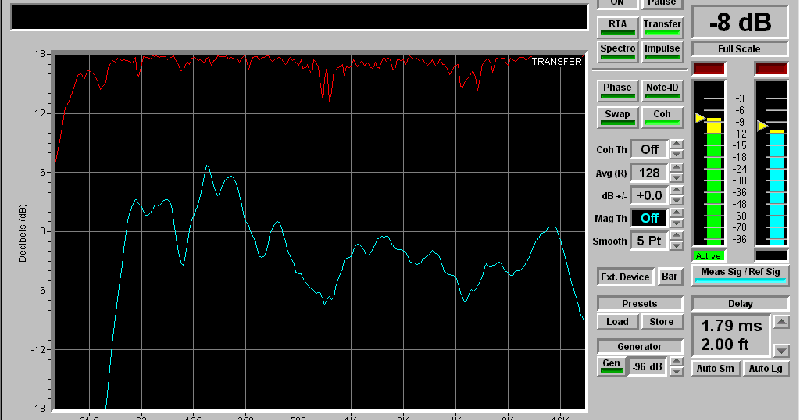Click yellow peak marker on green meter
This screenshot has width=800, height=420.
(699, 118)
